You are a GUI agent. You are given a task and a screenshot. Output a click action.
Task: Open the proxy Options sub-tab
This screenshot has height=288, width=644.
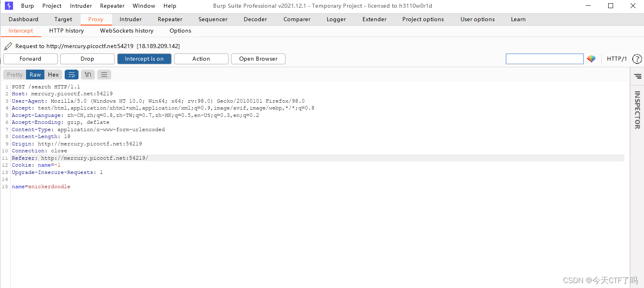[181, 31]
